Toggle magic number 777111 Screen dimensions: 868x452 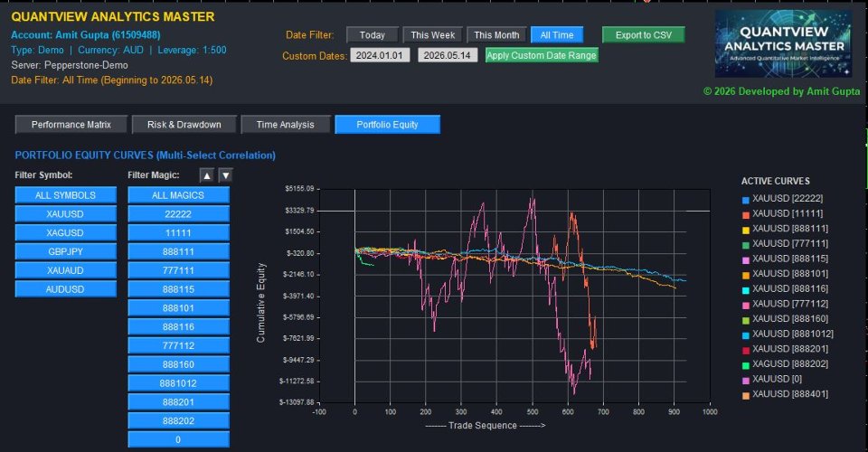click(178, 270)
